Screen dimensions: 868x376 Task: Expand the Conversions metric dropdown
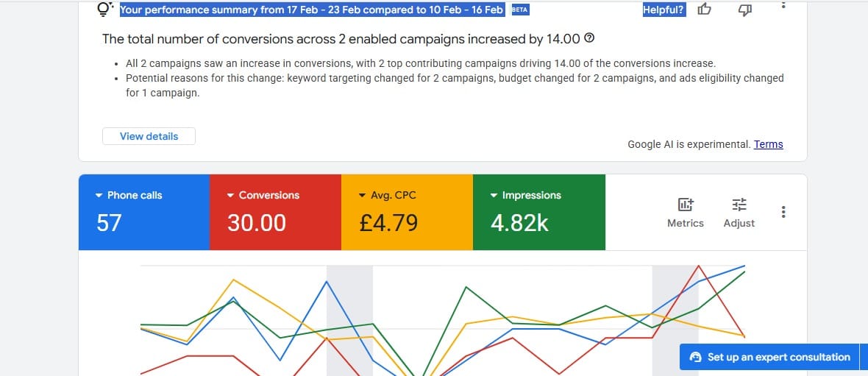(x=263, y=196)
